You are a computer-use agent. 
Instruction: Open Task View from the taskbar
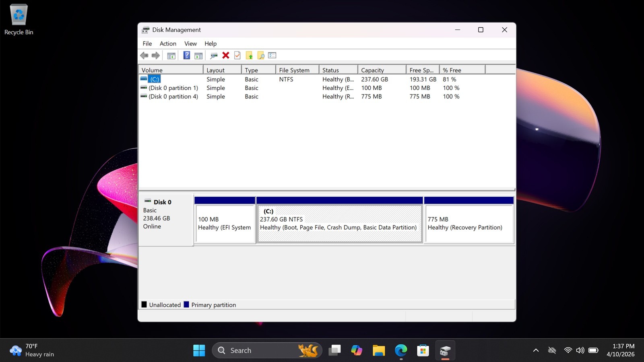coord(334,350)
